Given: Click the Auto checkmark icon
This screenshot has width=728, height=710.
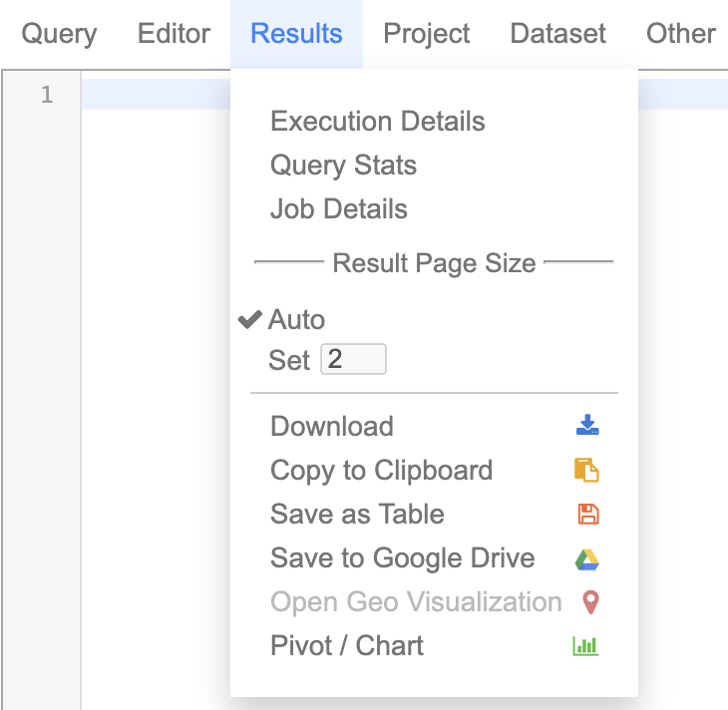Looking at the screenshot, I should pyautogui.click(x=249, y=319).
